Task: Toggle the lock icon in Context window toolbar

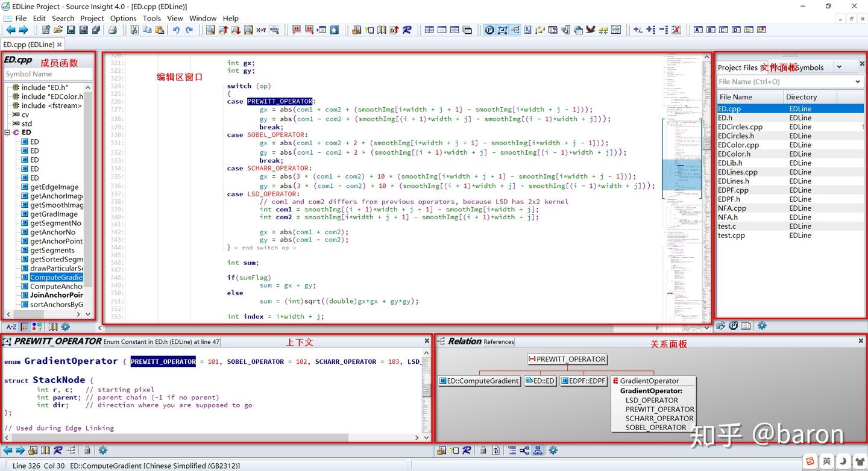Action: (x=87, y=450)
